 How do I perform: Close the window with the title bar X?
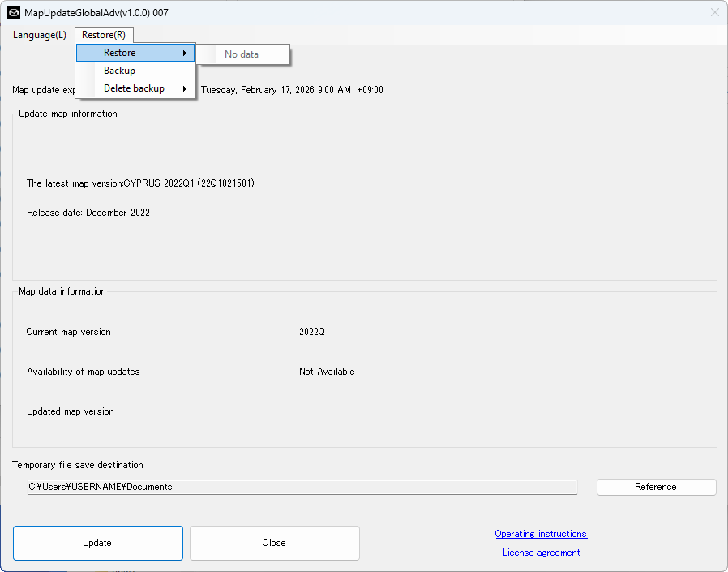[714, 12]
